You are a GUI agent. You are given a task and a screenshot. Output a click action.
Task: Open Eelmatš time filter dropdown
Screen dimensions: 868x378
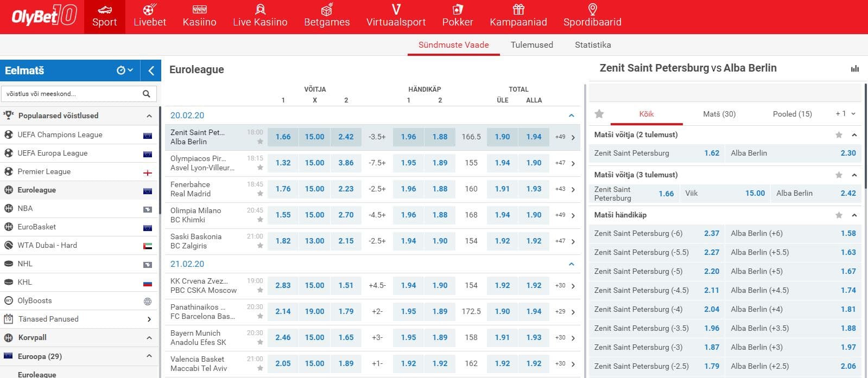click(x=125, y=71)
